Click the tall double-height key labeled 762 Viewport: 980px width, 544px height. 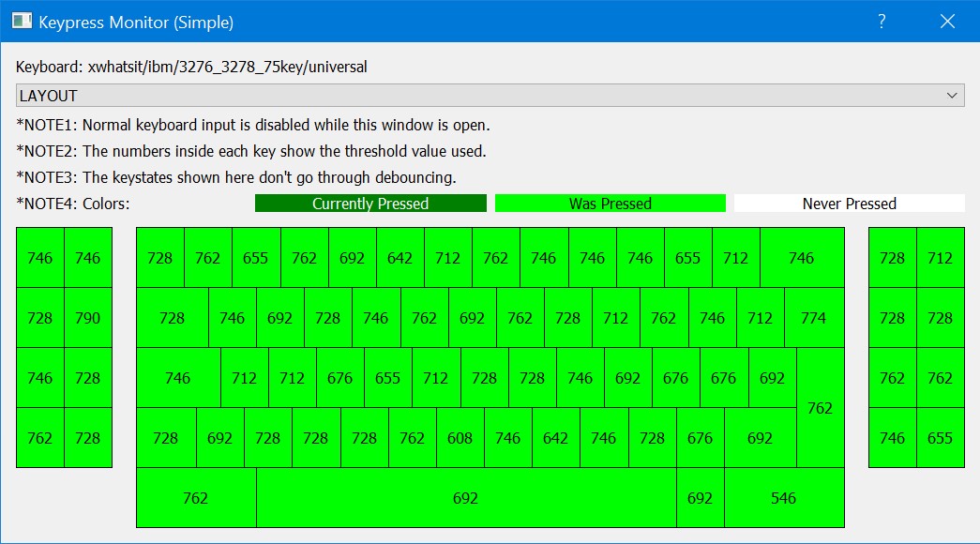coord(821,408)
